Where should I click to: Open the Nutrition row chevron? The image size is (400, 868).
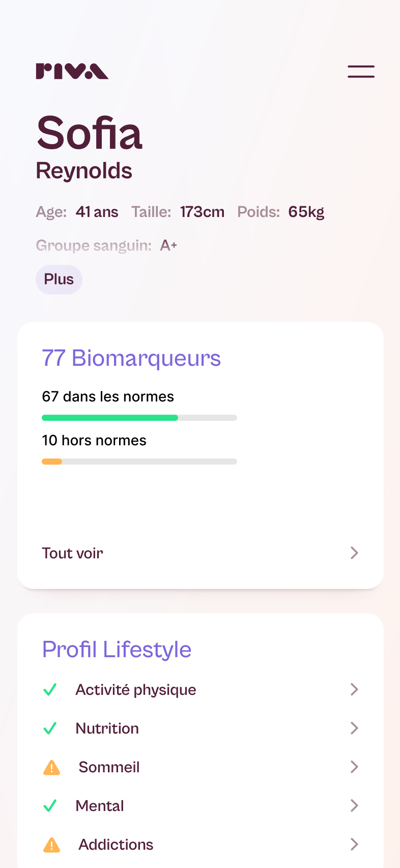click(x=354, y=728)
